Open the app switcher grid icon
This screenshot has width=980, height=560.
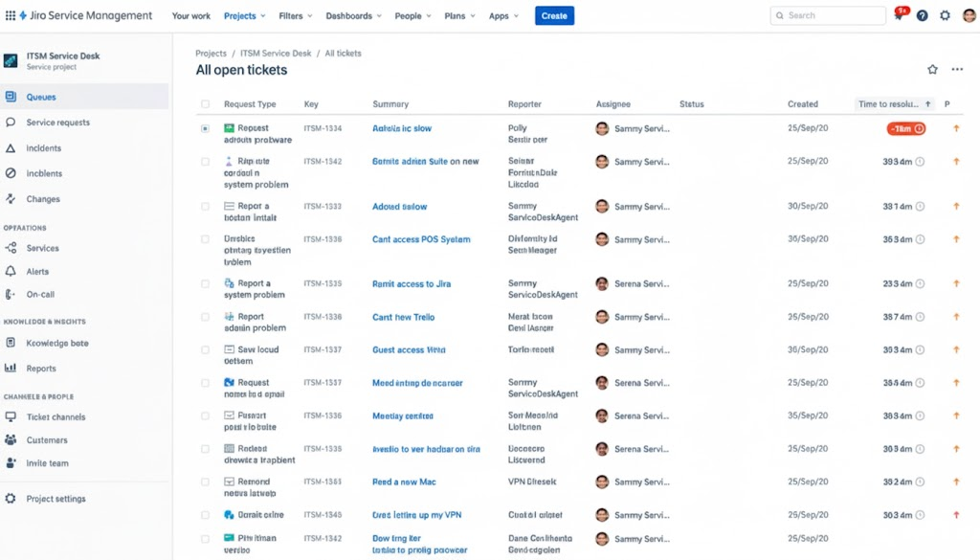11,15
